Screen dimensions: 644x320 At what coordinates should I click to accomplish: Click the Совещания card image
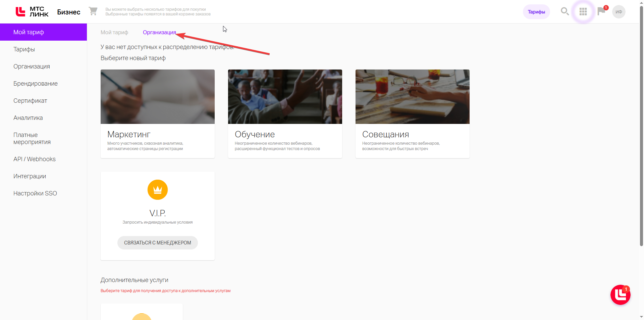tap(413, 97)
